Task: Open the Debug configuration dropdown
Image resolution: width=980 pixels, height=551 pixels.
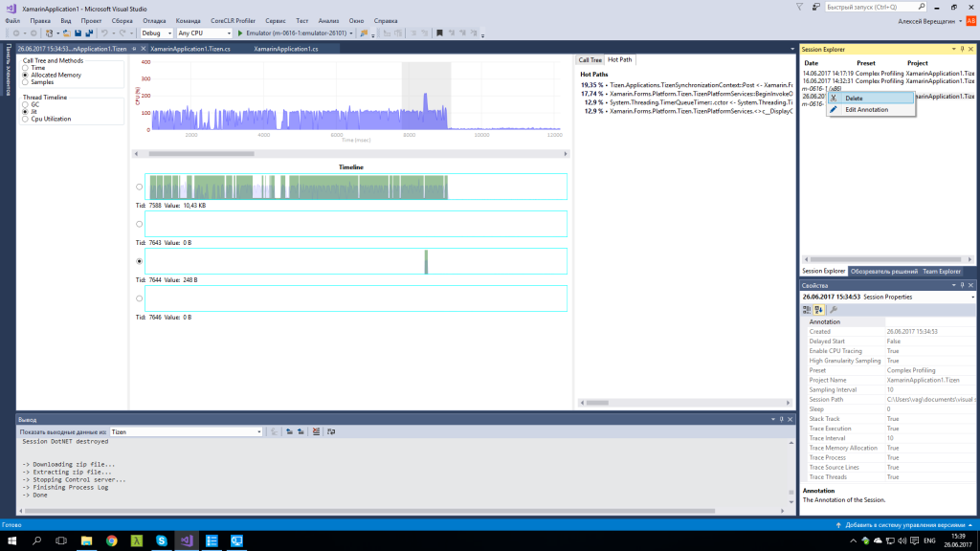Action: tap(156, 33)
